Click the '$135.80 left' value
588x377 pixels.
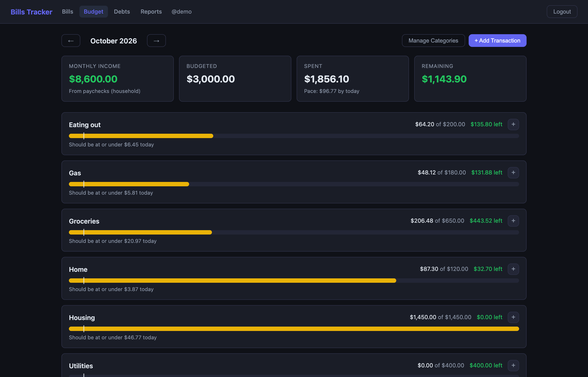[487, 124]
